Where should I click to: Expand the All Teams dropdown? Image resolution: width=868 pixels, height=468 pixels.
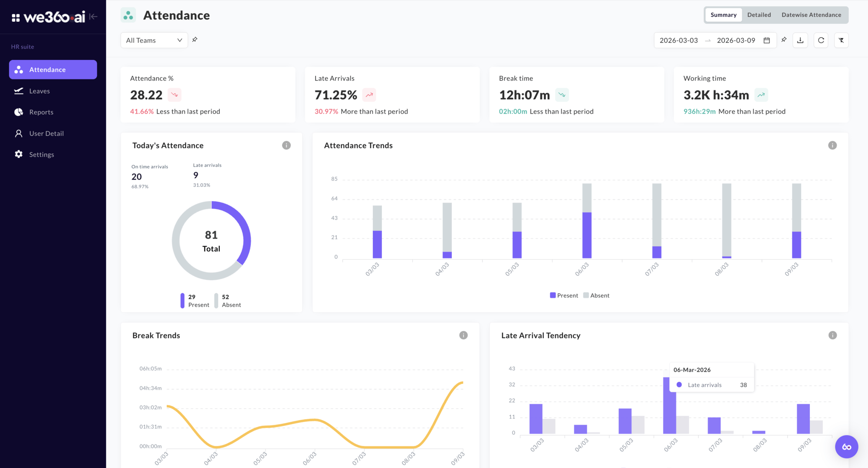pyautogui.click(x=154, y=40)
